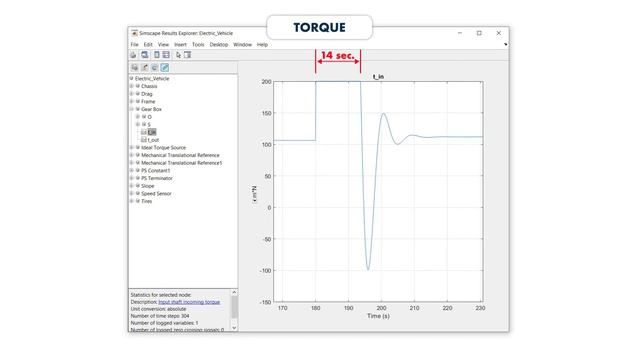
Task: Expand the Drag tree node
Action: pyautogui.click(x=131, y=94)
